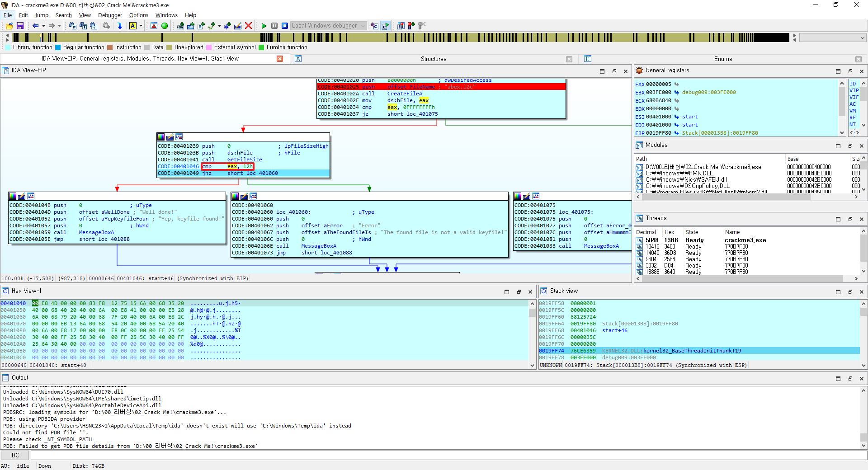The height and width of the screenshot is (470, 868).
Task: Click the edit icon on block 00401075
Action: pos(527,196)
